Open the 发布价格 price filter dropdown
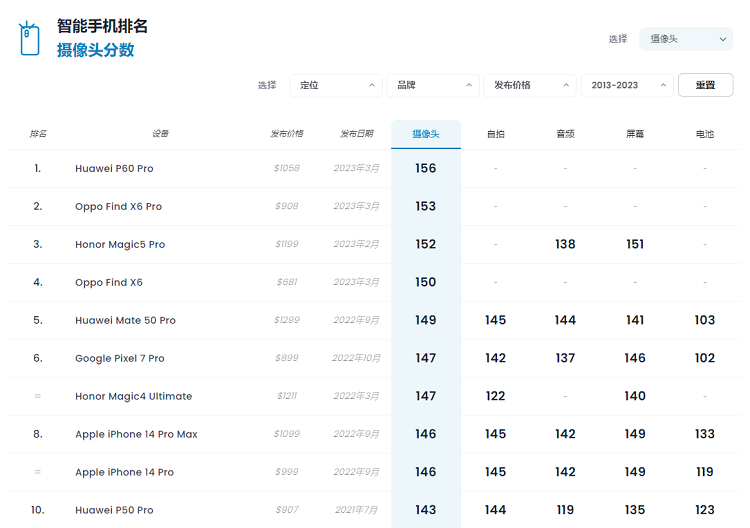The width and height of the screenshot is (750, 528). pos(530,86)
